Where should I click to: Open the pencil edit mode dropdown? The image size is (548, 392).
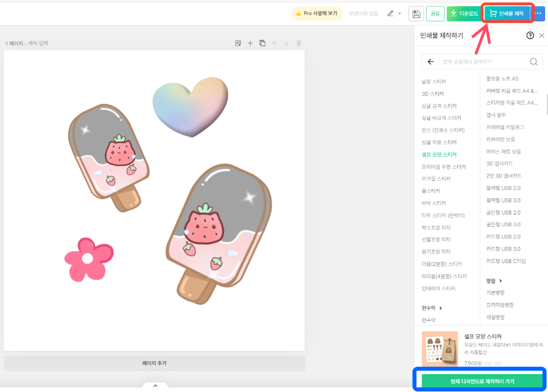coord(394,14)
